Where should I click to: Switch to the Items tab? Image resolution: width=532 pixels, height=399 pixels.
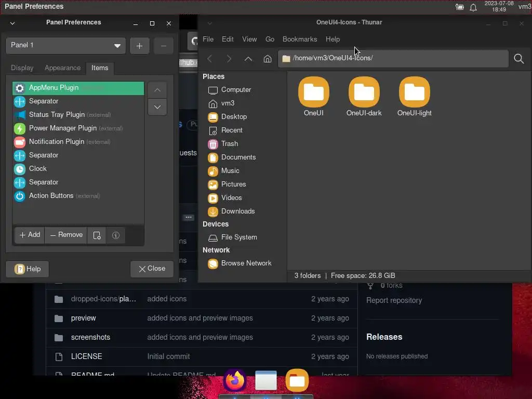tap(100, 68)
